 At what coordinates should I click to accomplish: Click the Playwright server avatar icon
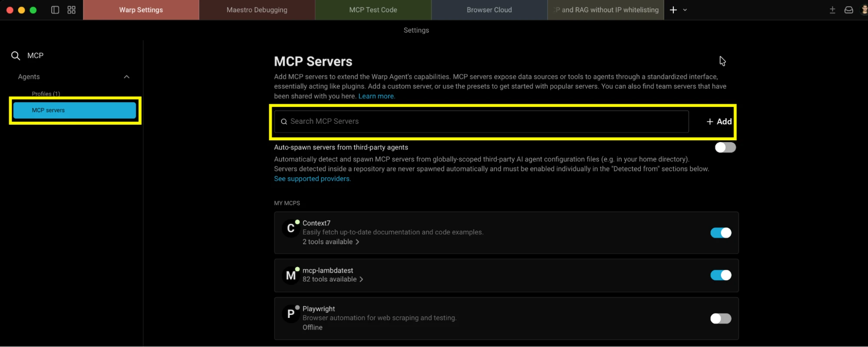[291, 314]
